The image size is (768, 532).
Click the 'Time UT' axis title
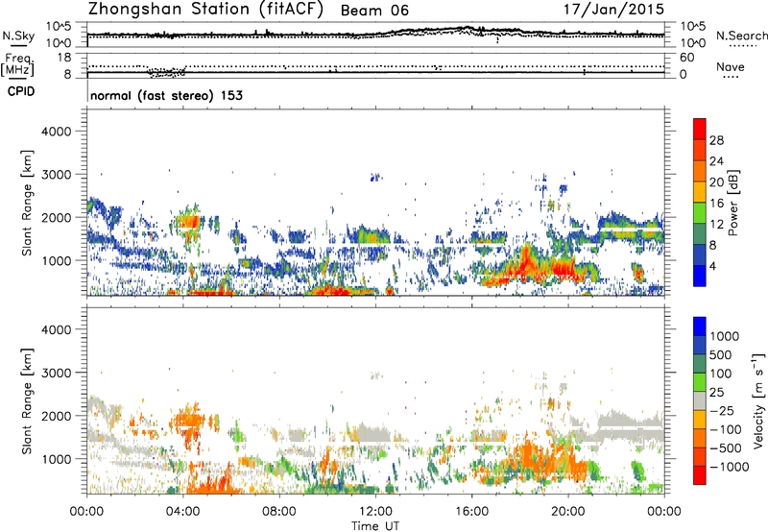click(375, 526)
